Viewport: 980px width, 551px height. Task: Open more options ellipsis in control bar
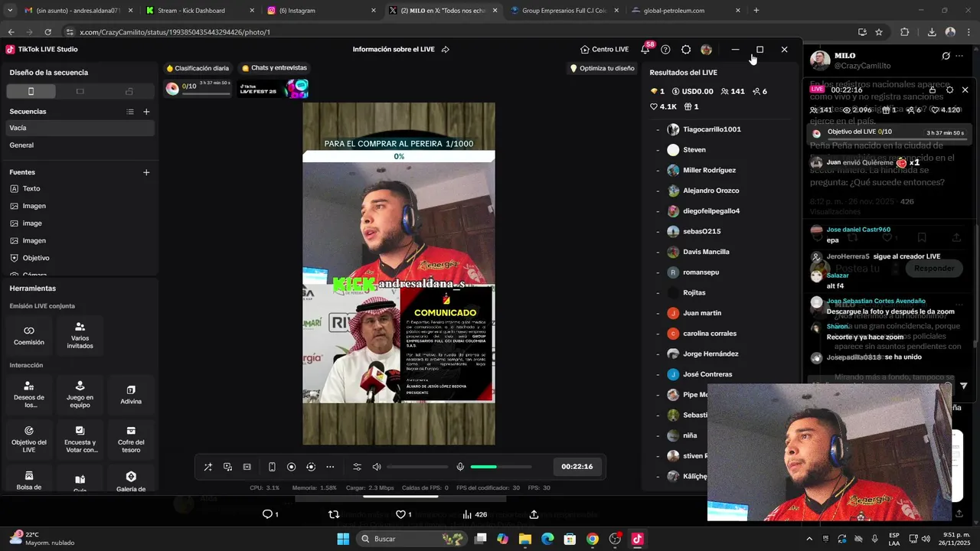330,467
